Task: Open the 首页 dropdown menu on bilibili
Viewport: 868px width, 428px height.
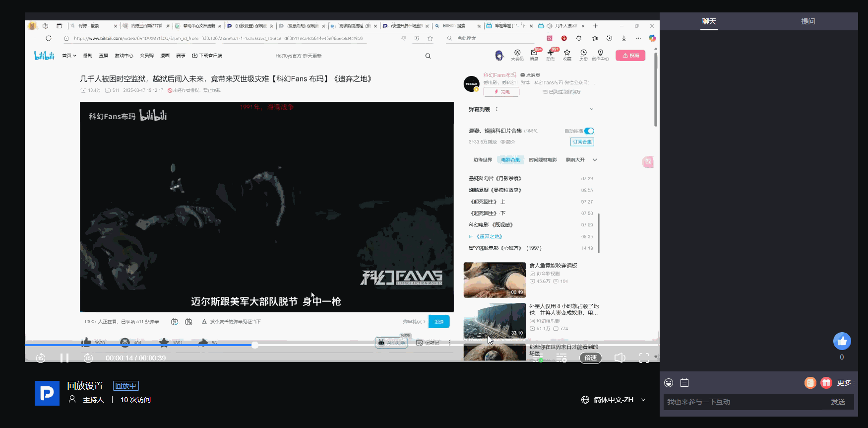Action: 69,56
